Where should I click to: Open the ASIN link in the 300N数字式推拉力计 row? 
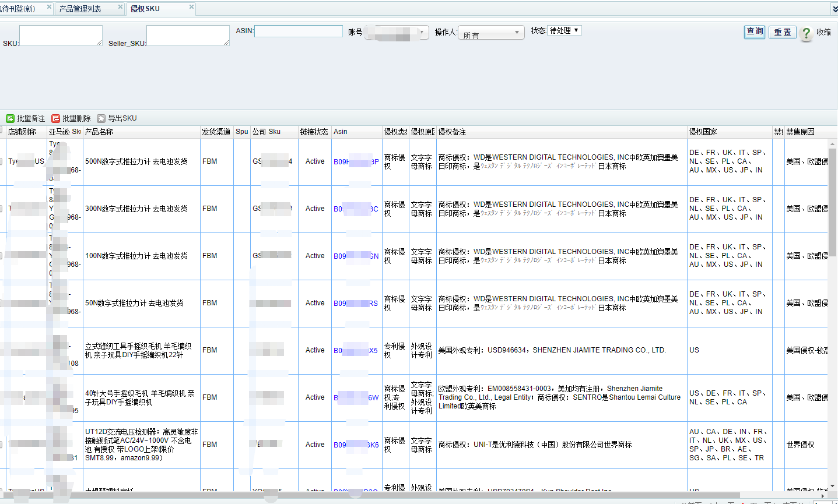click(356, 209)
